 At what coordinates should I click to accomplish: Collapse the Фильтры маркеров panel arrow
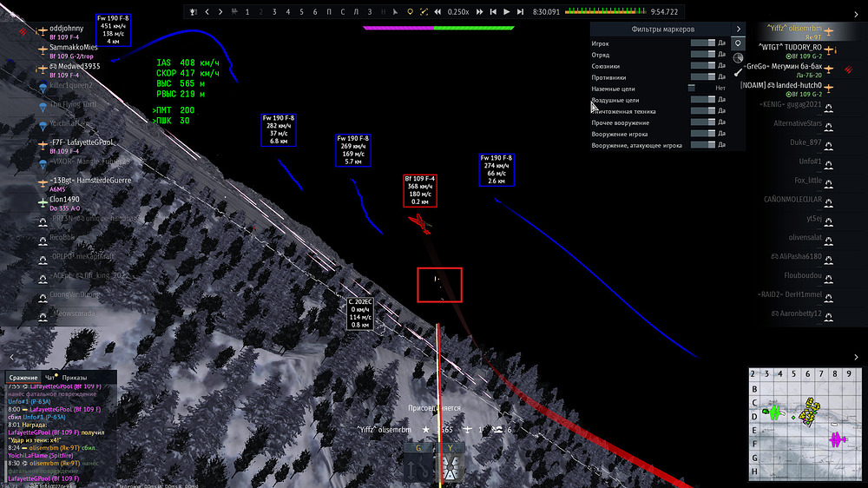coord(739,29)
